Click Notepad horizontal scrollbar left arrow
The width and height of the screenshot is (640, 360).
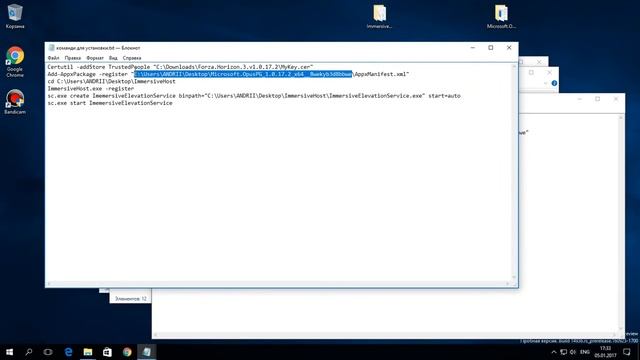49,284
